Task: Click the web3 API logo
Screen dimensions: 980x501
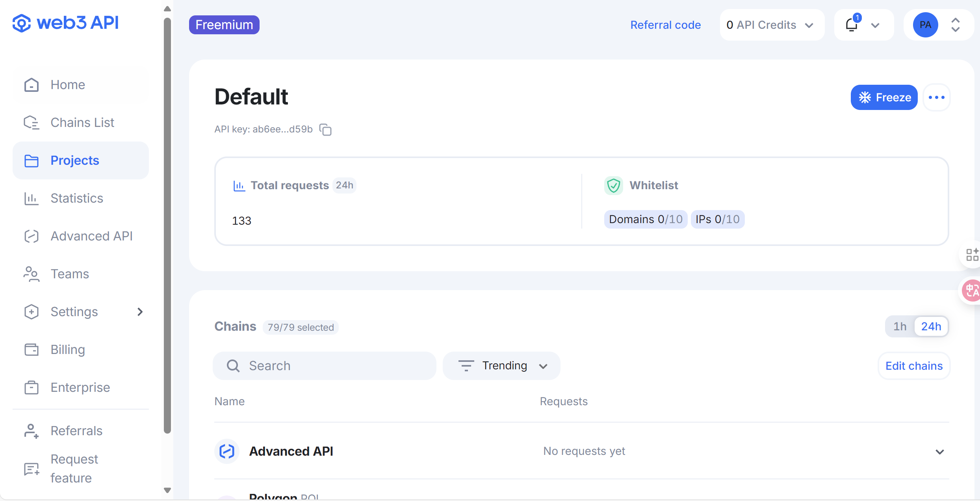Action: pos(65,23)
